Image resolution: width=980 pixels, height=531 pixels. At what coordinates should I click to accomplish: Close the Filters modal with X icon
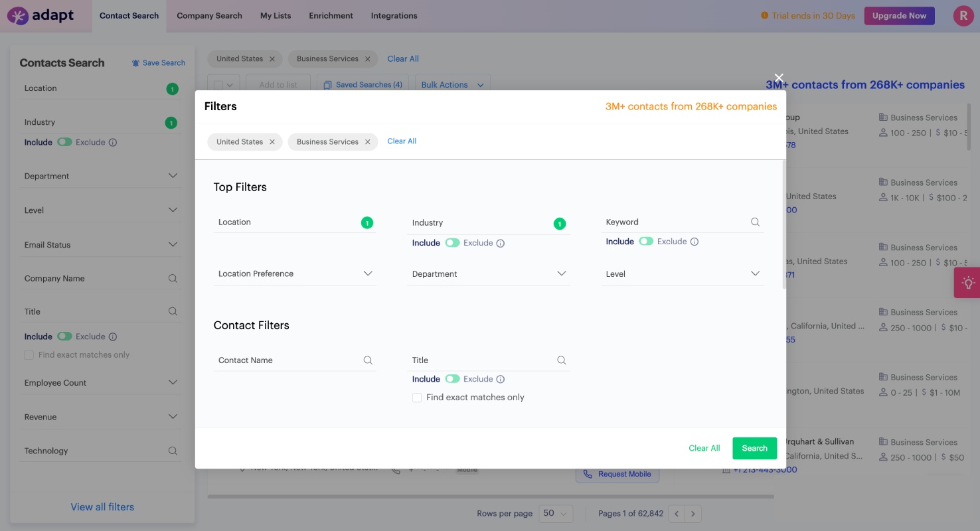pyautogui.click(x=779, y=78)
